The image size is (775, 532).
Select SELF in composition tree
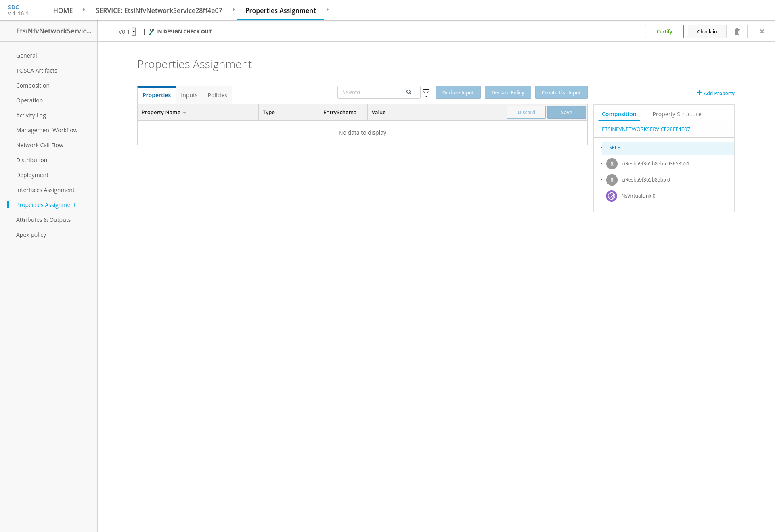click(x=614, y=148)
